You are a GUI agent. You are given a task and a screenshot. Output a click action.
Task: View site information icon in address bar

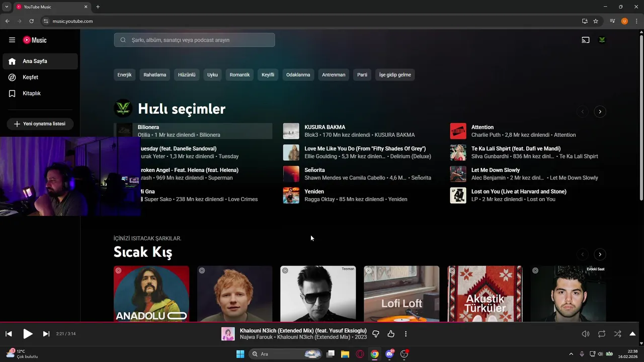point(46,21)
